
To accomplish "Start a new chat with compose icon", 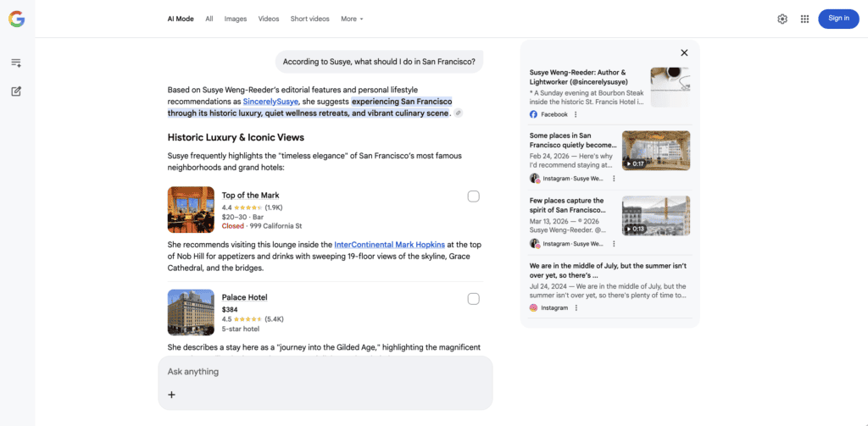I will [x=16, y=91].
